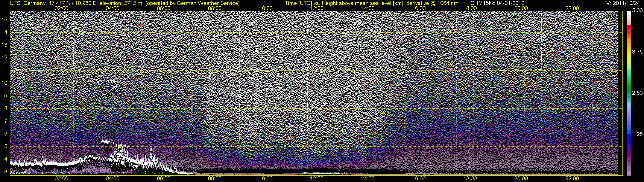Image resolution: width=644 pixels, height=182 pixels.
Task: Click "08:00" on the top time axis
Action: [x=215, y=8]
